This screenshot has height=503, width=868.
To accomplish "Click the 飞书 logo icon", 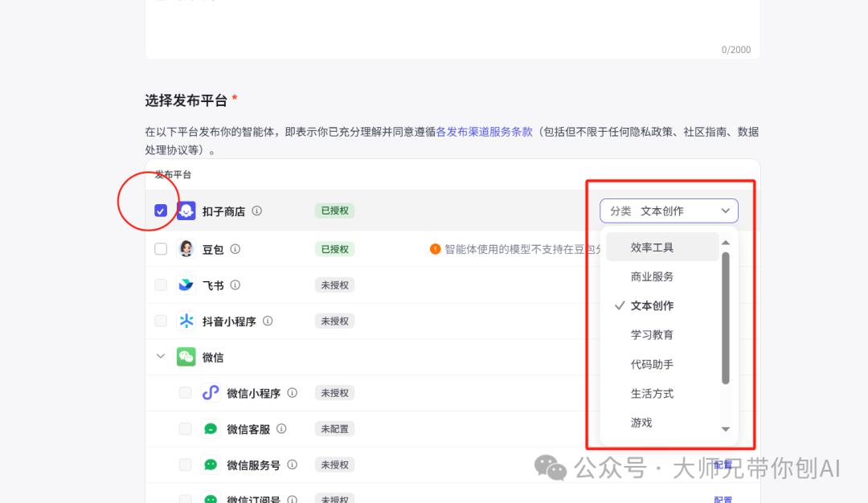I will pyautogui.click(x=186, y=285).
